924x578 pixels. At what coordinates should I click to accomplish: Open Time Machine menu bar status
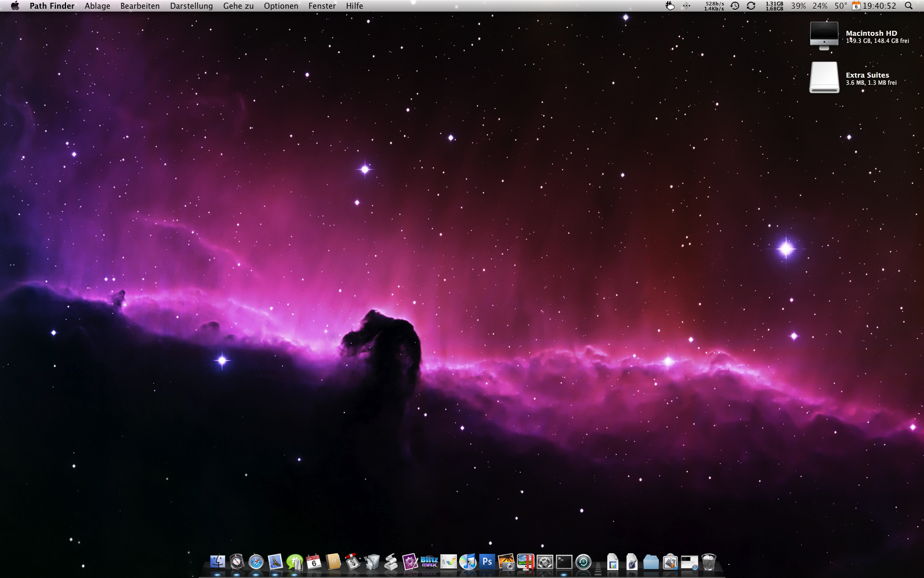pos(735,6)
